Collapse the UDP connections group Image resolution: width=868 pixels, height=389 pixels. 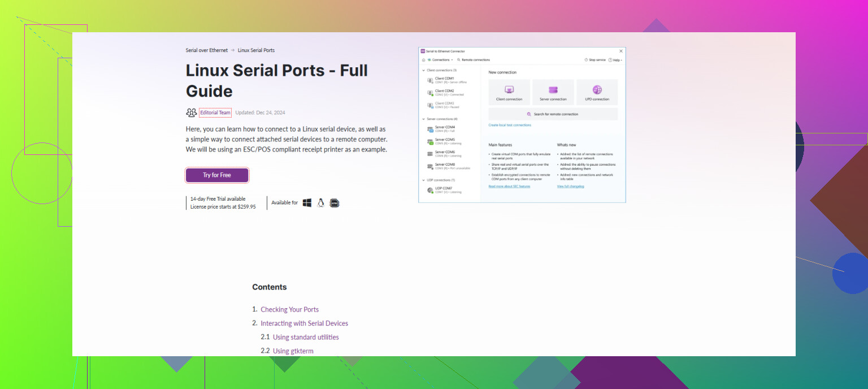423,180
